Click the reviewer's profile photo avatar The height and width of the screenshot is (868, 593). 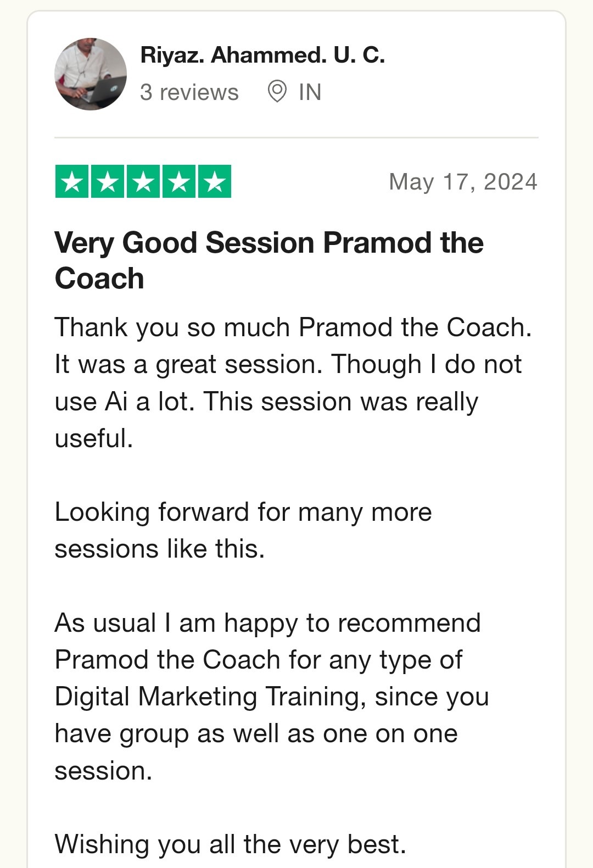(x=91, y=74)
